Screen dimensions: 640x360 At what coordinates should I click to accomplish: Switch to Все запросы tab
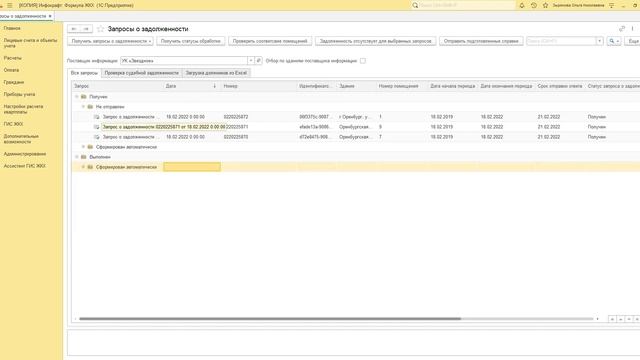click(84, 73)
